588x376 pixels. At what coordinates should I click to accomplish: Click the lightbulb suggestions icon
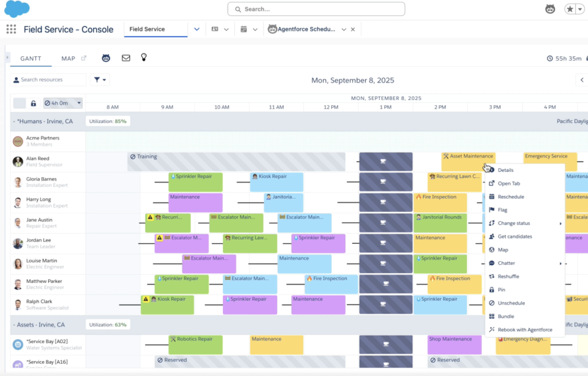point(144,57)
